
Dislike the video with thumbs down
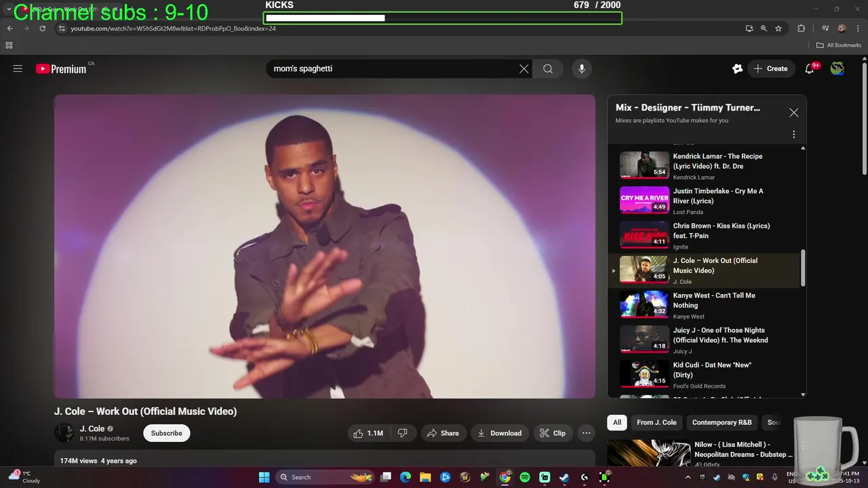403,433
